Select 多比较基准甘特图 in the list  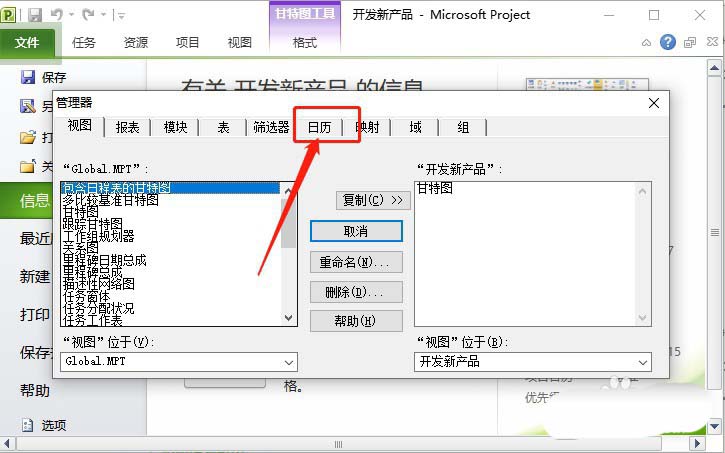click(111, 200)
